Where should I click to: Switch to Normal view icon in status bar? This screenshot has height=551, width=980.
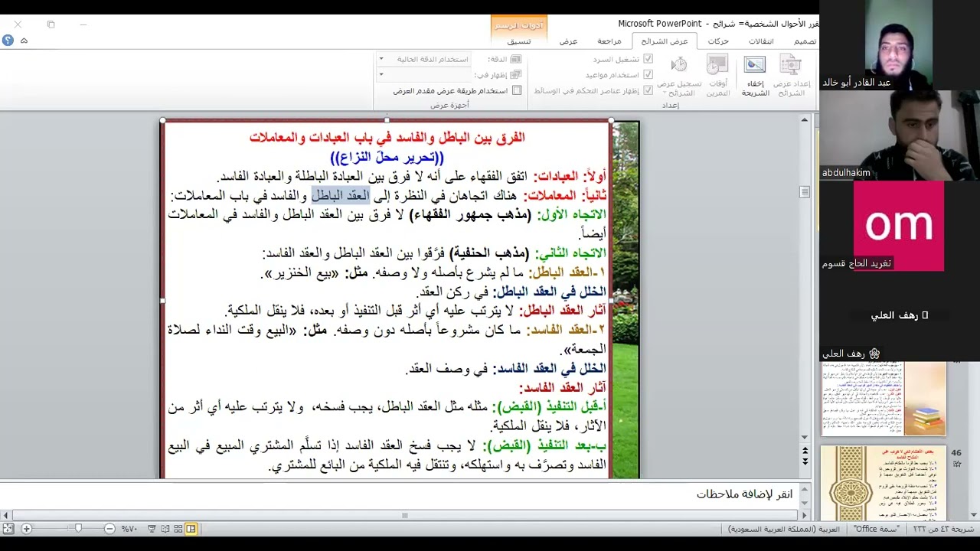click(191, 529)
